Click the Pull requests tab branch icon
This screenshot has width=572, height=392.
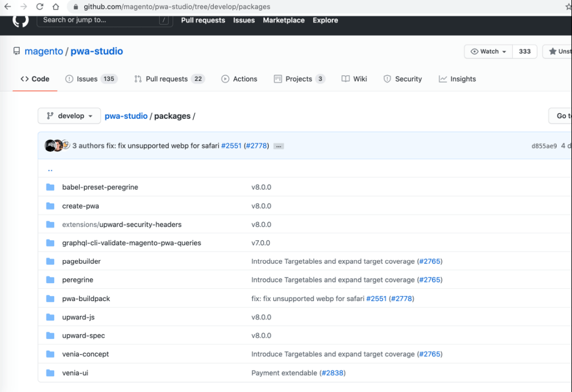coord(138,79)
